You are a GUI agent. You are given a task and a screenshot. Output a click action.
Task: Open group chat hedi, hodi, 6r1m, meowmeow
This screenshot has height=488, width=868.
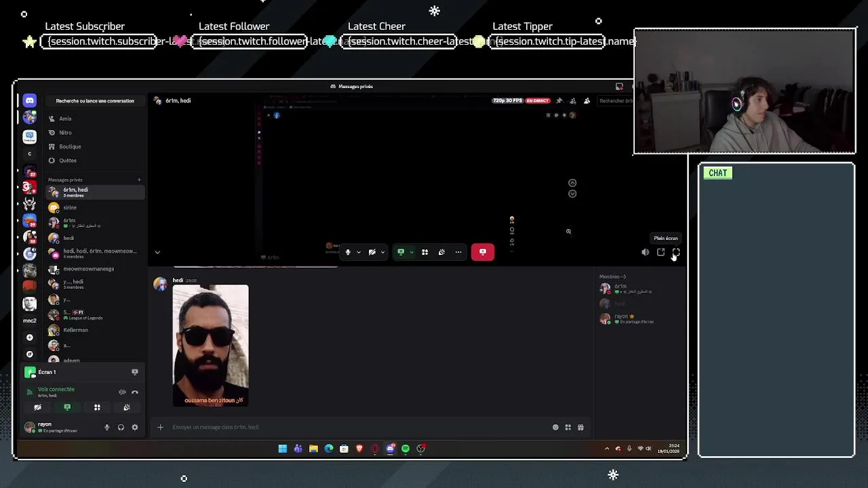(x=95, y=253)
